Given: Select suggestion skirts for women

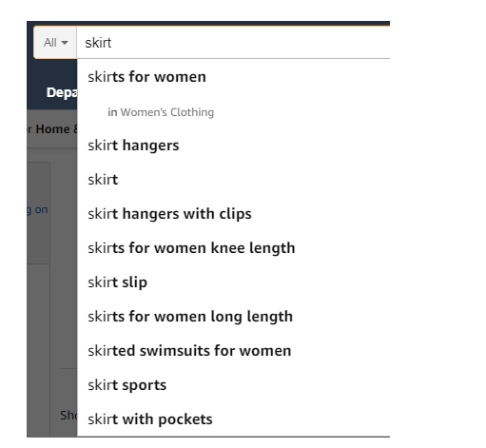Looking at the screenshot, I should [x=233, y=77].
